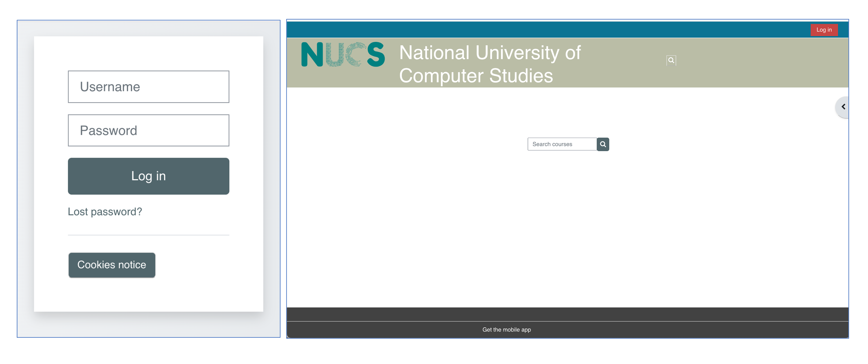
Task: Submit the form with the large Log in button
Action: (x=148, y=176)
